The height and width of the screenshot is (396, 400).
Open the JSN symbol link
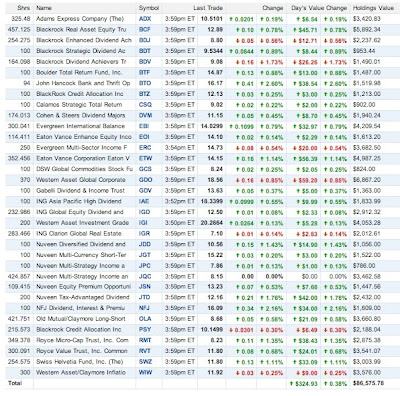coord(145,286)
